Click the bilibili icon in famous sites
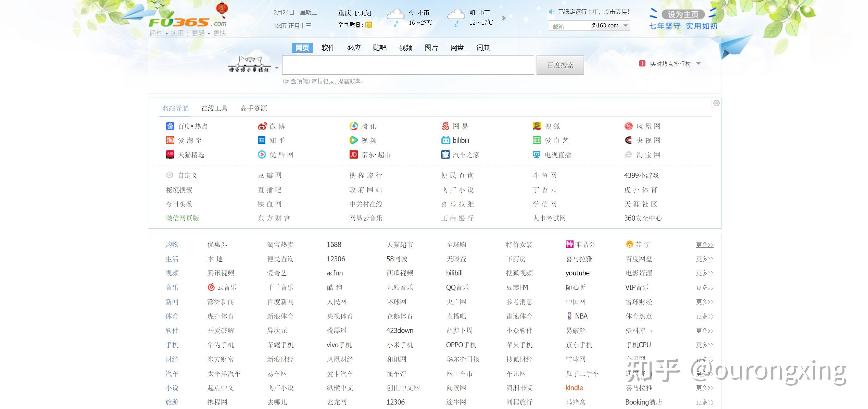 click(445, 140)
